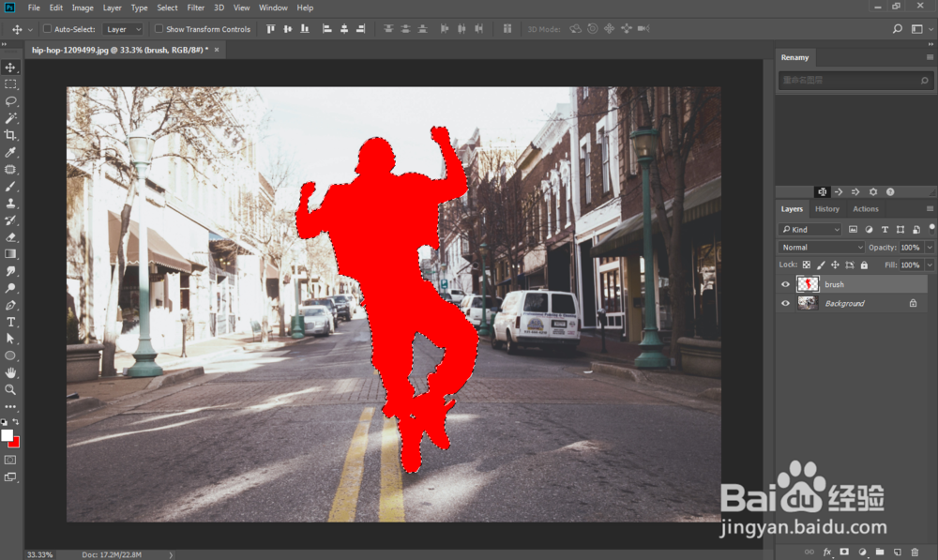
Task: Hide the Background layer
Action: click(785, 303)
